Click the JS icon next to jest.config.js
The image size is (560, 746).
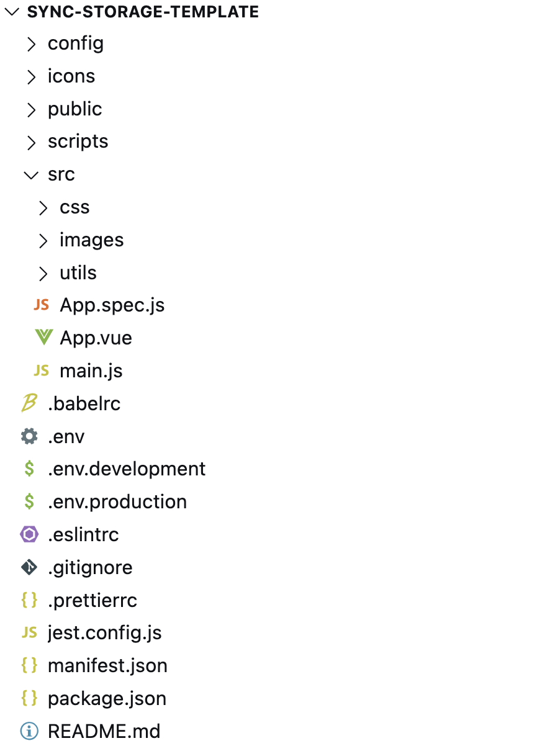[29, 632]
